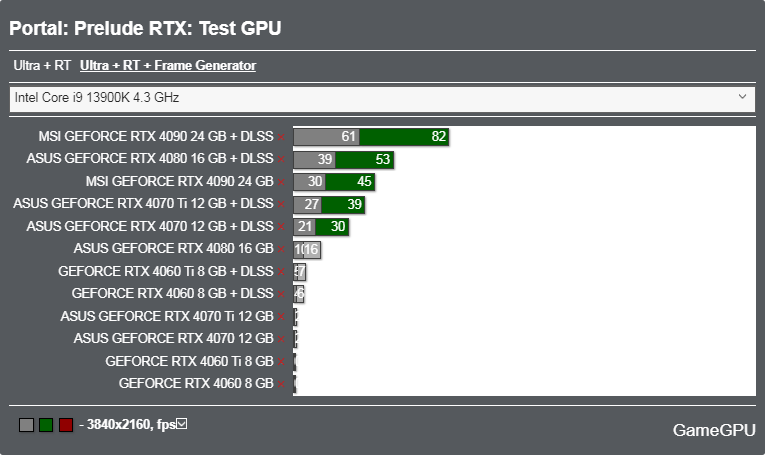The image size is (765, 455).
Task: Click the GEFORCE RTX 4060 8 GB + DLSS label
Action: (173, 294)
